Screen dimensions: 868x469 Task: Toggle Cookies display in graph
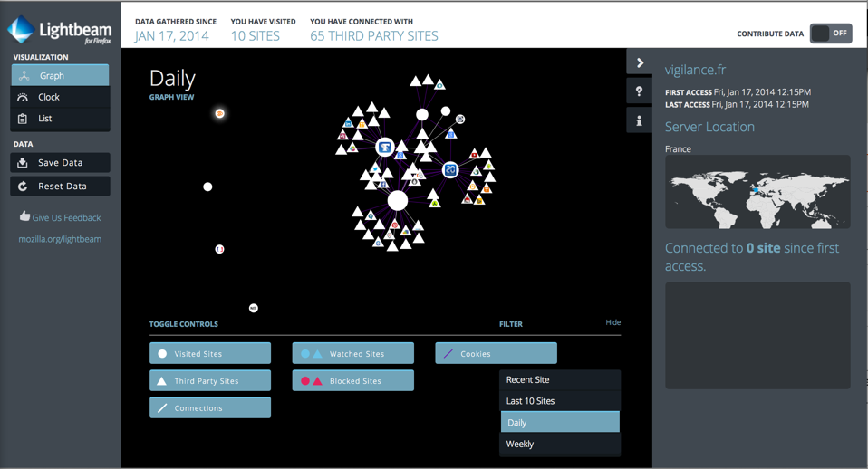(496, 354)
